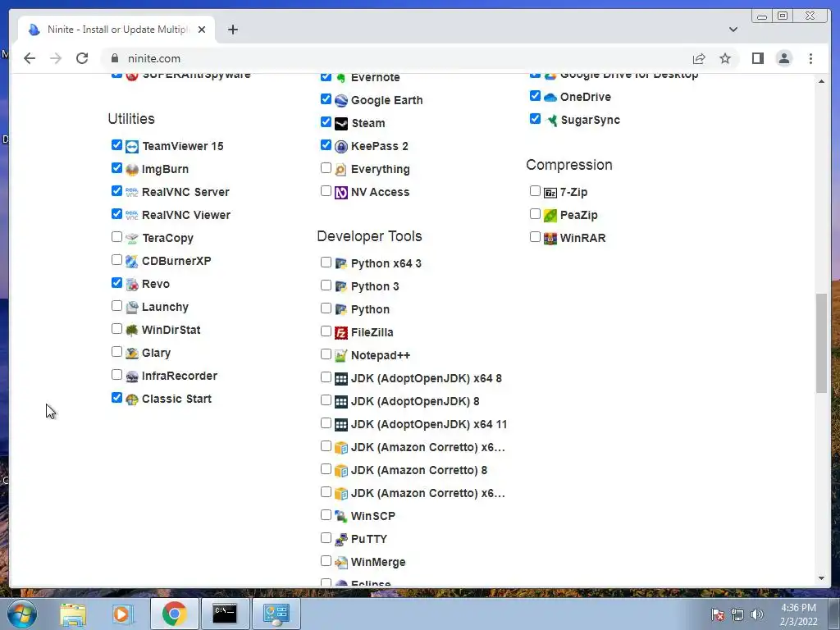The height and width of the screenshot is (630, 840).
Task: Click the KeePass 2 lock icon
Action: (341, 146)
